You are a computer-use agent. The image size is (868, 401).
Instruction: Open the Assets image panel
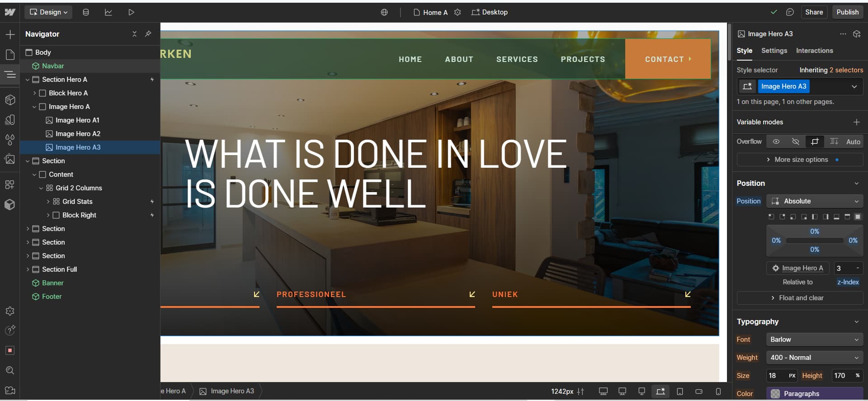pos(10,159)
